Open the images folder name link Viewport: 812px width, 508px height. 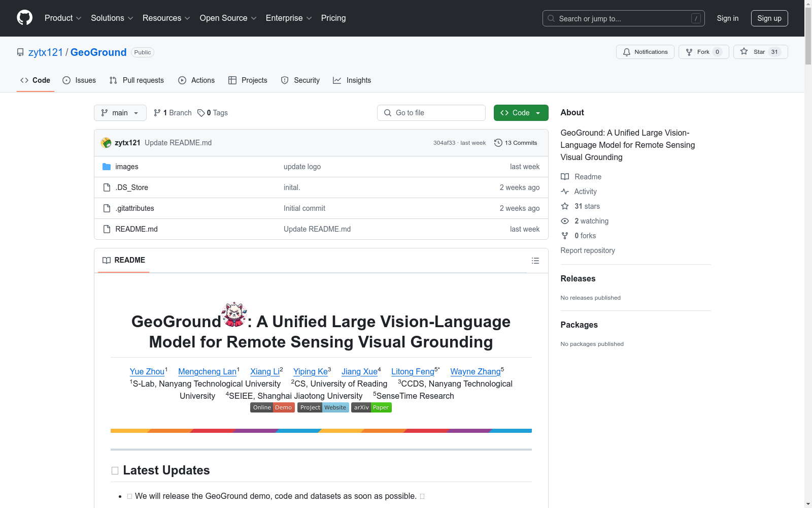(127, 167)
